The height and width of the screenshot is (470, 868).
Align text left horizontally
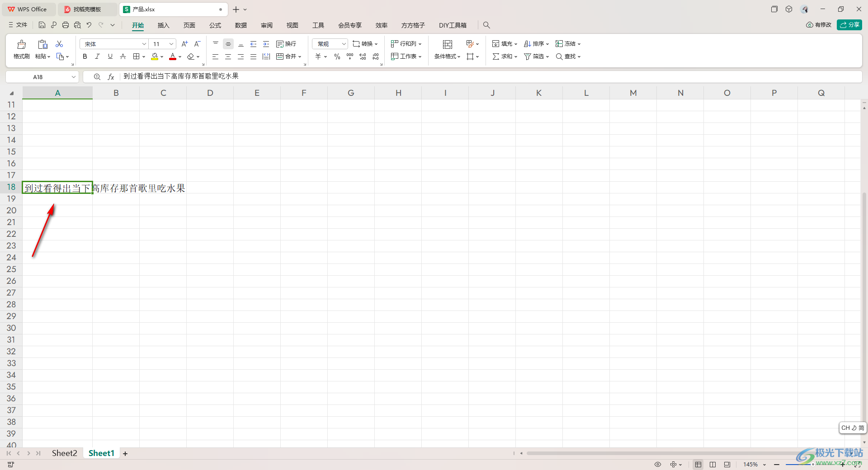click(216, 56)
